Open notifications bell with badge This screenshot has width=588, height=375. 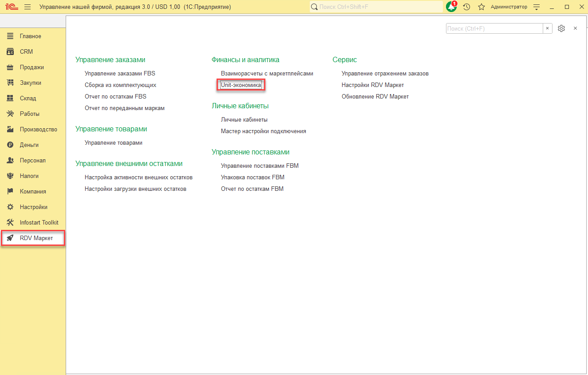[x=452, y=7]
